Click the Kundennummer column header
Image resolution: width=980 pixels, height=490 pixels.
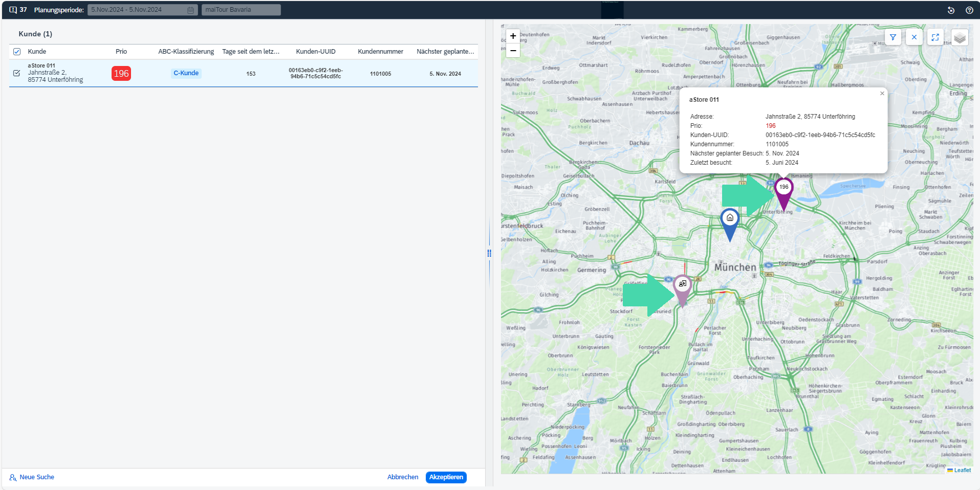(381, 52)
